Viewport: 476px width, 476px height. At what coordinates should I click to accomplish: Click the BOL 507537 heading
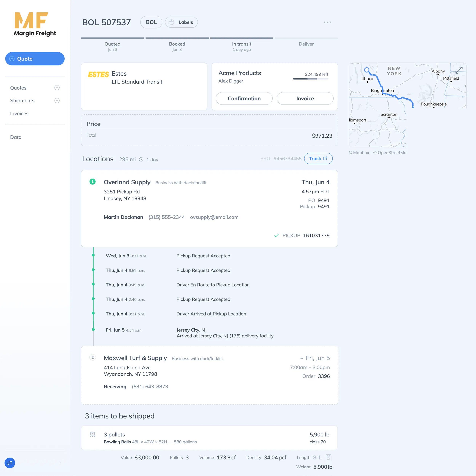click(x=106, y=22)
